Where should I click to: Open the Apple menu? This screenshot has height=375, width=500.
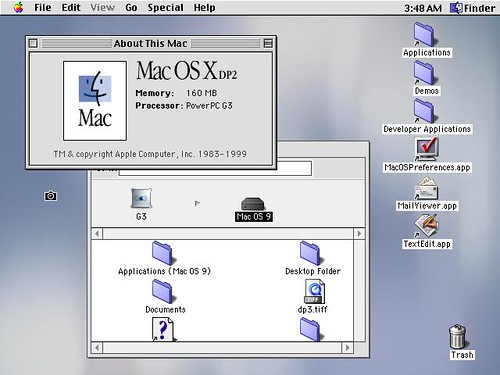tap(19, 7)
